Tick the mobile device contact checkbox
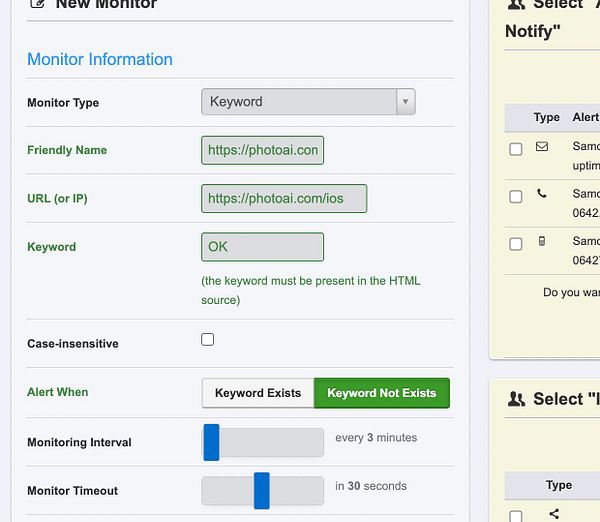Screen dimensions: 600x522 [x=516, y=243]
